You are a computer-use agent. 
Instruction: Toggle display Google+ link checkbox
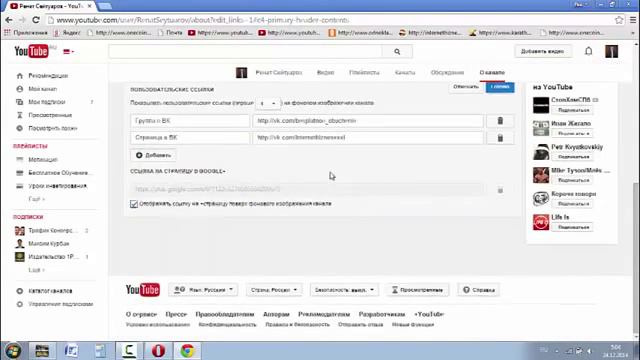coord(134,204)
